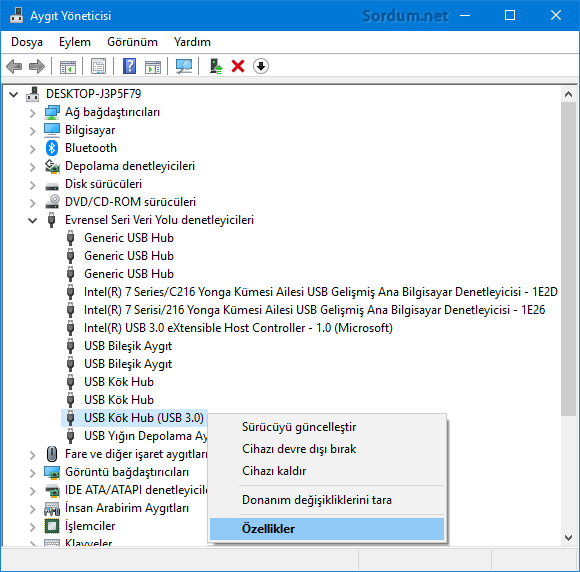Expand Fare ve diğer işaret aygıtları chevron

(x=33, y=455)
